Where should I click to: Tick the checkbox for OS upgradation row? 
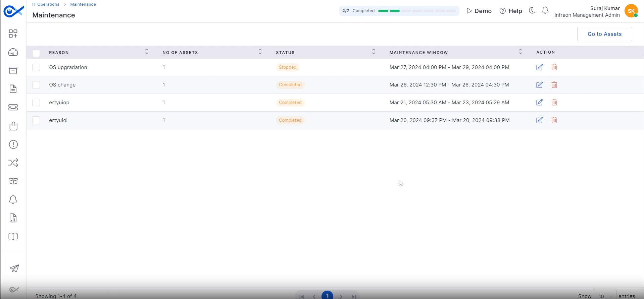click(x=36, y=67)
